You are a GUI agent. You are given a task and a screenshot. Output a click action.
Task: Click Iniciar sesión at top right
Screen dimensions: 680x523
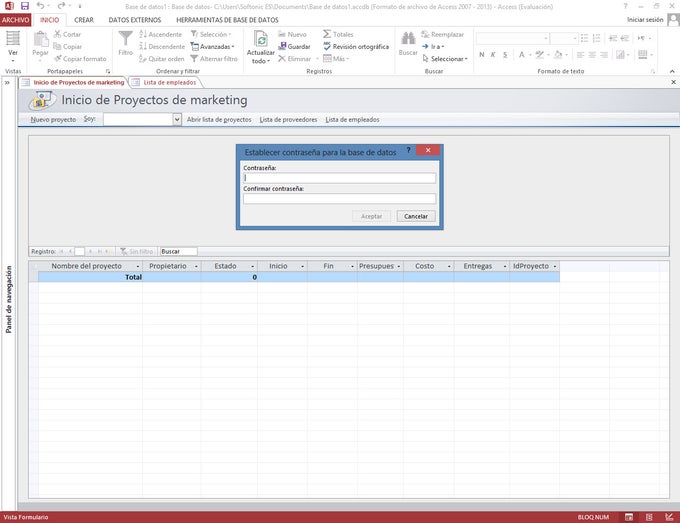(645, 20)
